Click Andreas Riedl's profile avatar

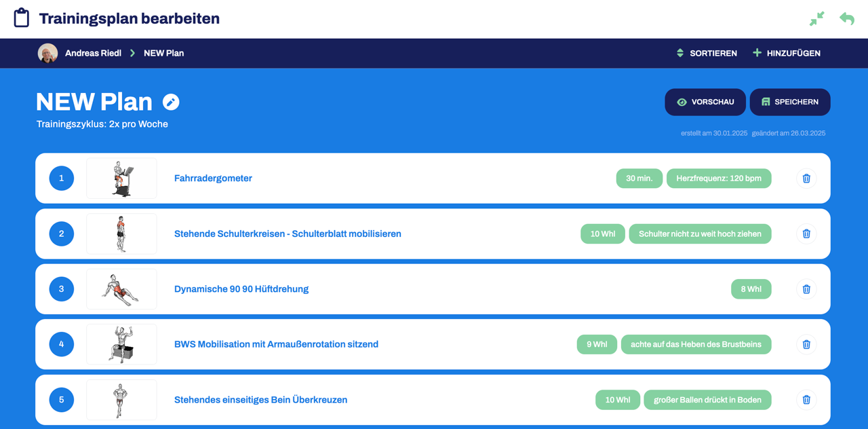(47, 53)
